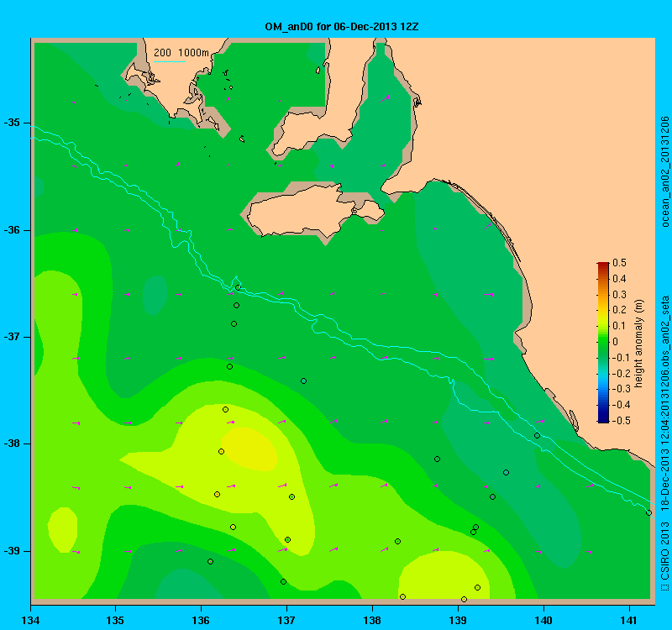This screenshot has height=630, width=672.
Task: Click the 0.4 colour bar tick label
Action: (x=619, y=279)
